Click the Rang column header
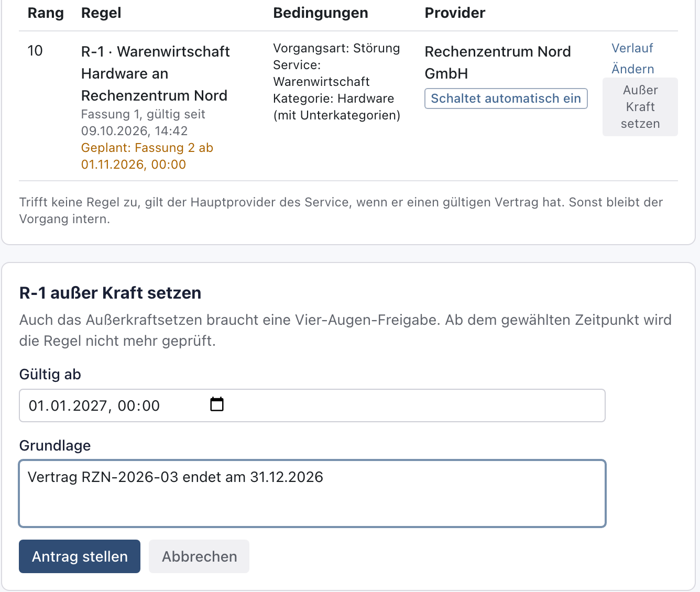This screenshot has width=700, height=592. point(46,13)
